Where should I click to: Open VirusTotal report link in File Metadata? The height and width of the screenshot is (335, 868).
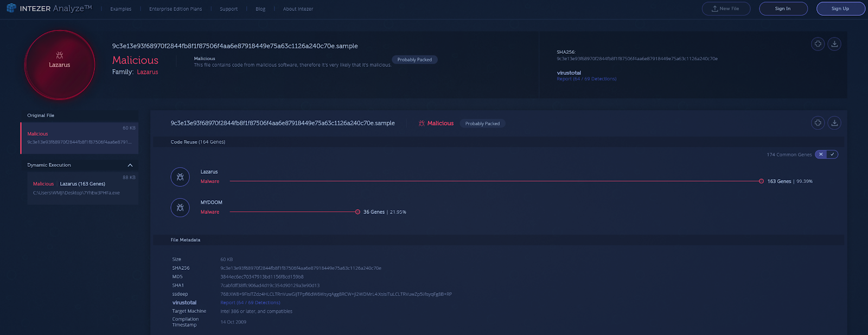point(250,303)
